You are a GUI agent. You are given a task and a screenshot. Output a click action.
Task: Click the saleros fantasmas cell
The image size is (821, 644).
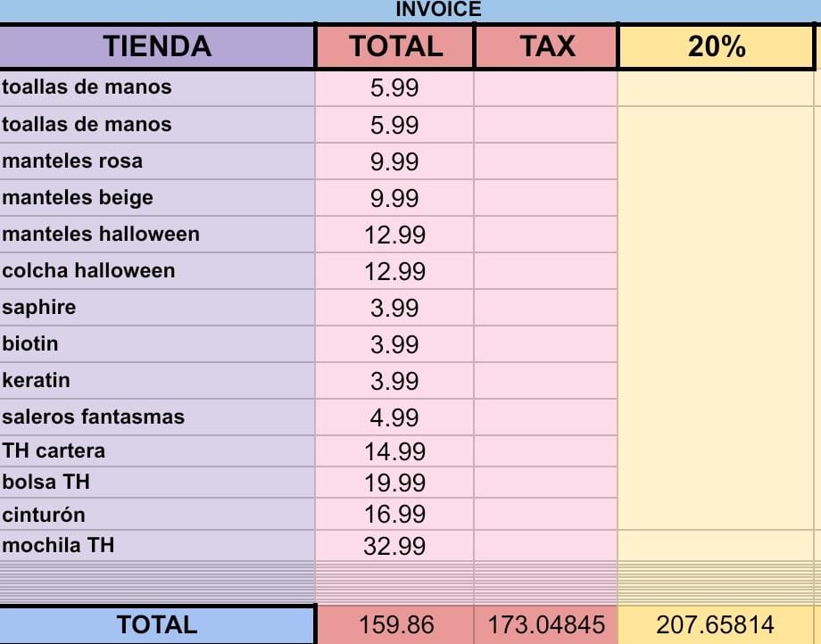tap(157, 417)
